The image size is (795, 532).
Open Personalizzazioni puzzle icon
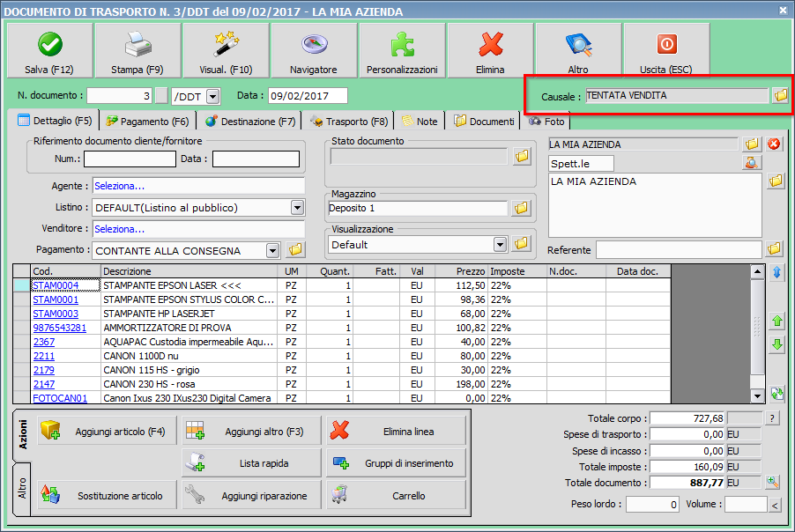402,51
